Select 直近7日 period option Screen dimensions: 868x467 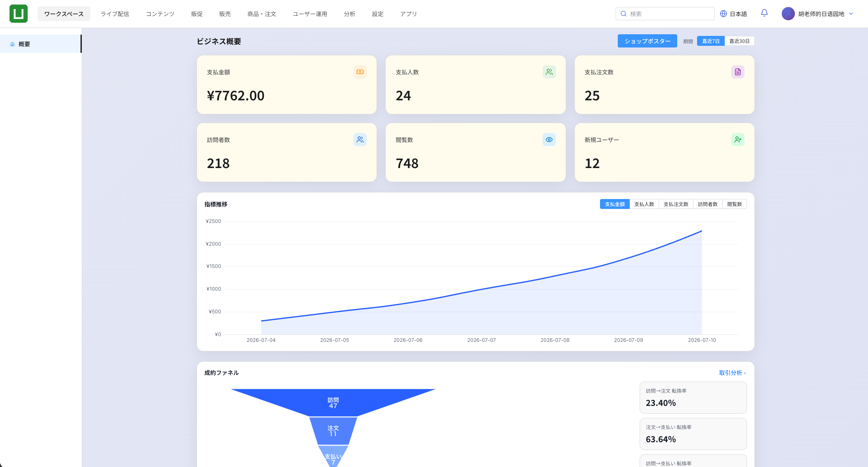[x=711, y=41]
